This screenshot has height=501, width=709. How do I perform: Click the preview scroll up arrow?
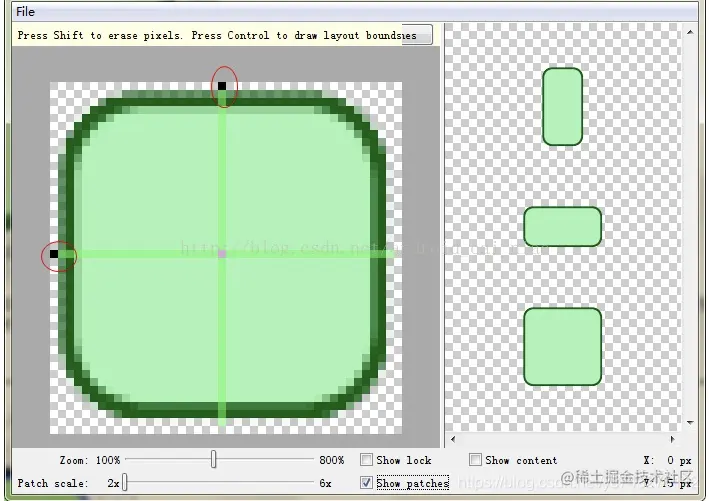[x=690, y=32]
